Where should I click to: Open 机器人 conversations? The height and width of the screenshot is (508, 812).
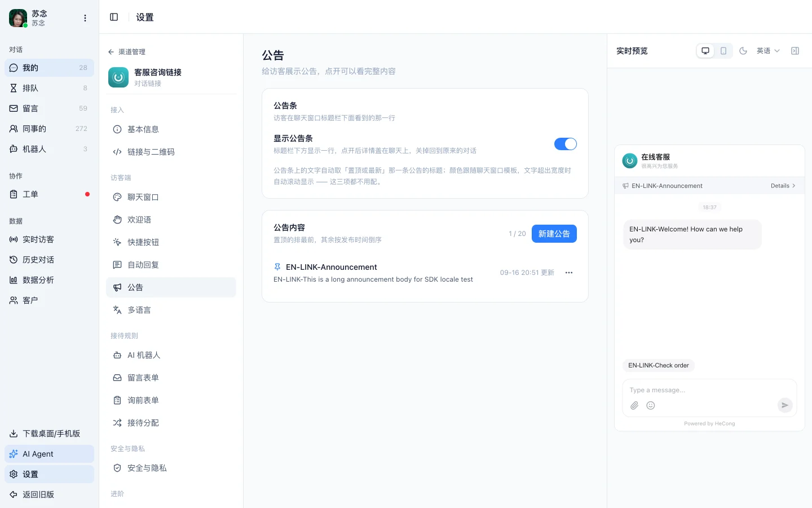pos(49,149)
